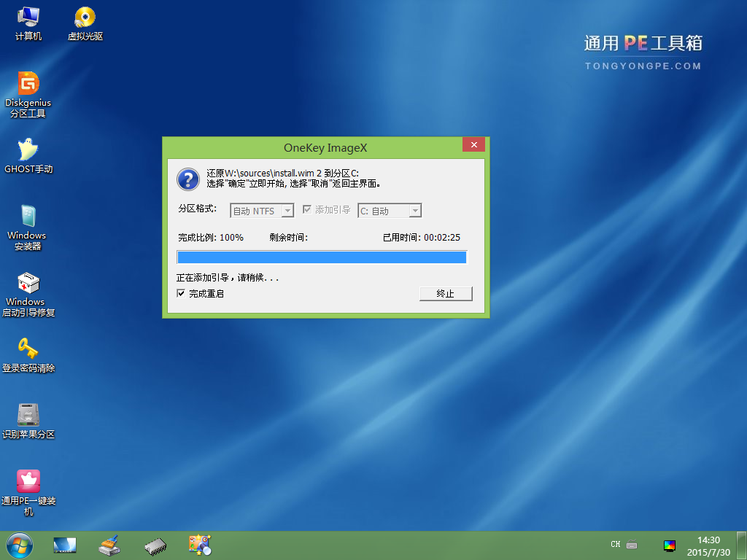Click the color display tray icon
747x560 pixels.
[x=670, y=545]
